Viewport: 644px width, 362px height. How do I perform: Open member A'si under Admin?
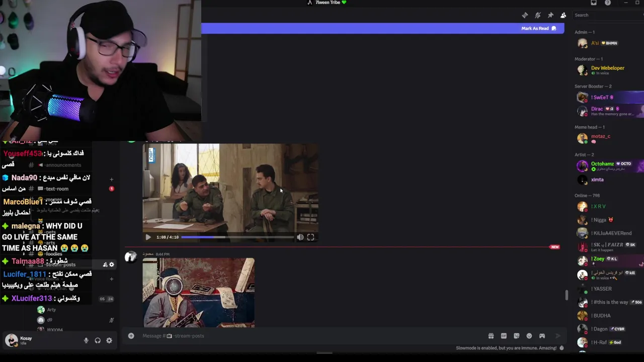click(595, 43)
